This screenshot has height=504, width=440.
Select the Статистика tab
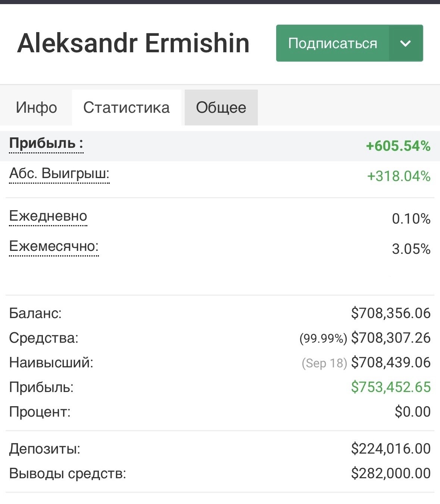pos(127,108)
